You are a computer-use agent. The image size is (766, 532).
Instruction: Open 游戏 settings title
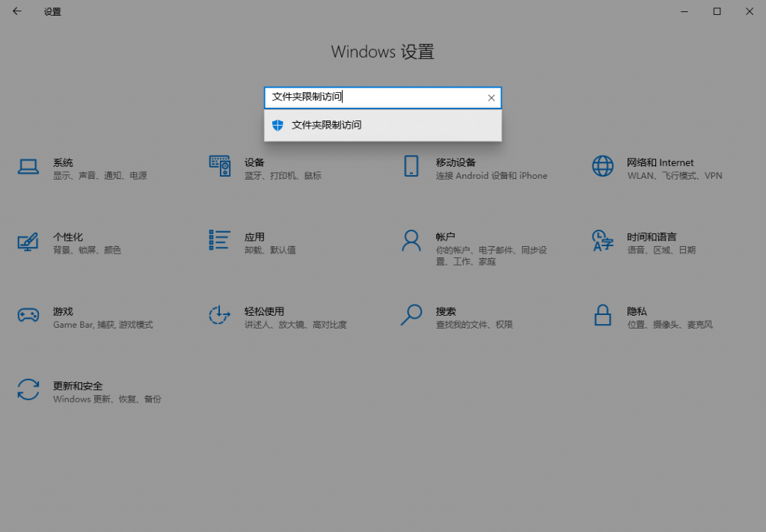[x=63, y=312]
